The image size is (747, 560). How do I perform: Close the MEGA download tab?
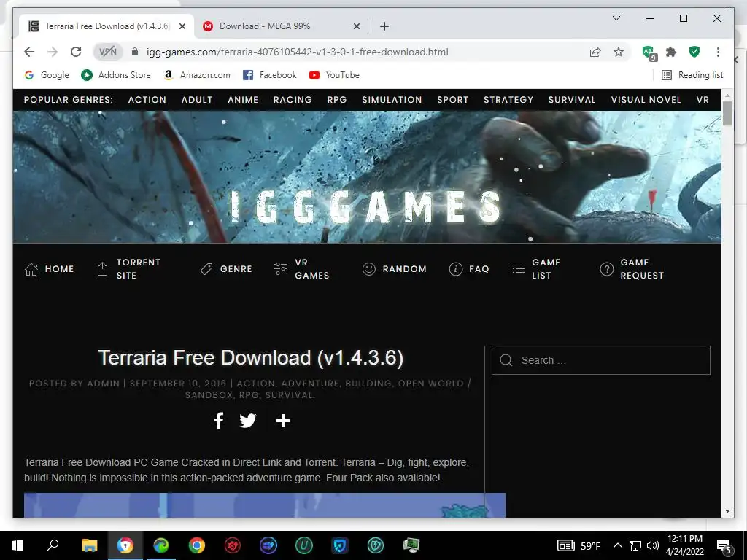coord(356,26)
